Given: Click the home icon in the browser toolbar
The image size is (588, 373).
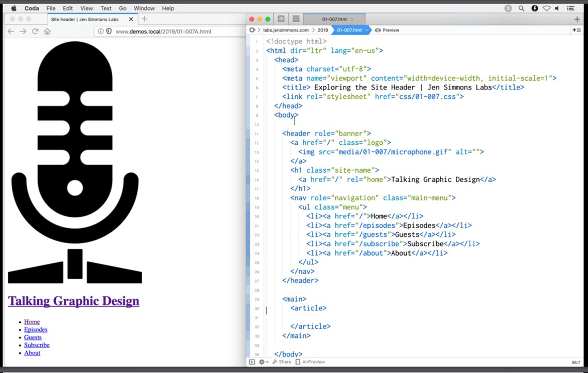Looking at the screenshot, I should pyautogui.click(x=47, y=31).
